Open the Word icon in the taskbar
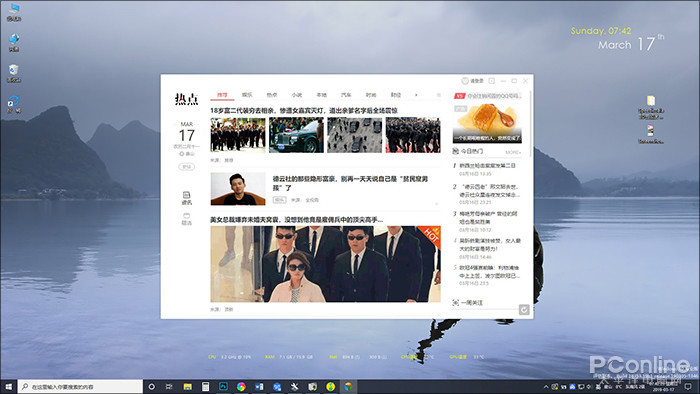The image size is (700, 394). (x=259, y=386)
